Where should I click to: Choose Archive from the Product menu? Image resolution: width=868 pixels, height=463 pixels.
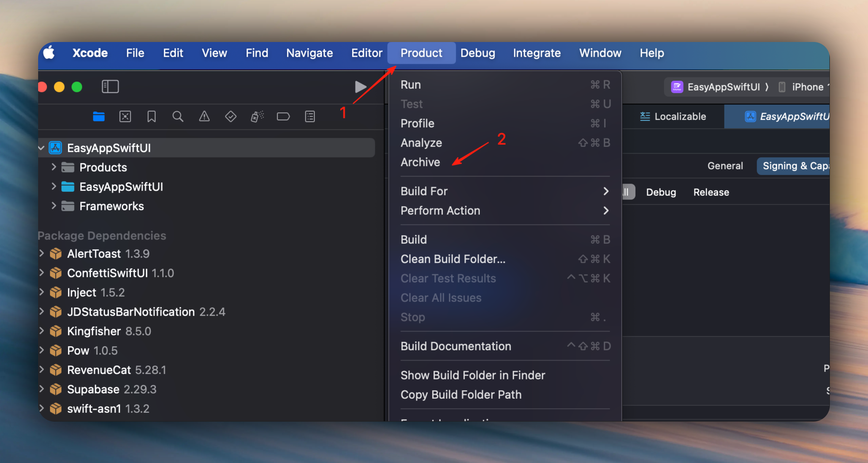(x=420, y=162)
